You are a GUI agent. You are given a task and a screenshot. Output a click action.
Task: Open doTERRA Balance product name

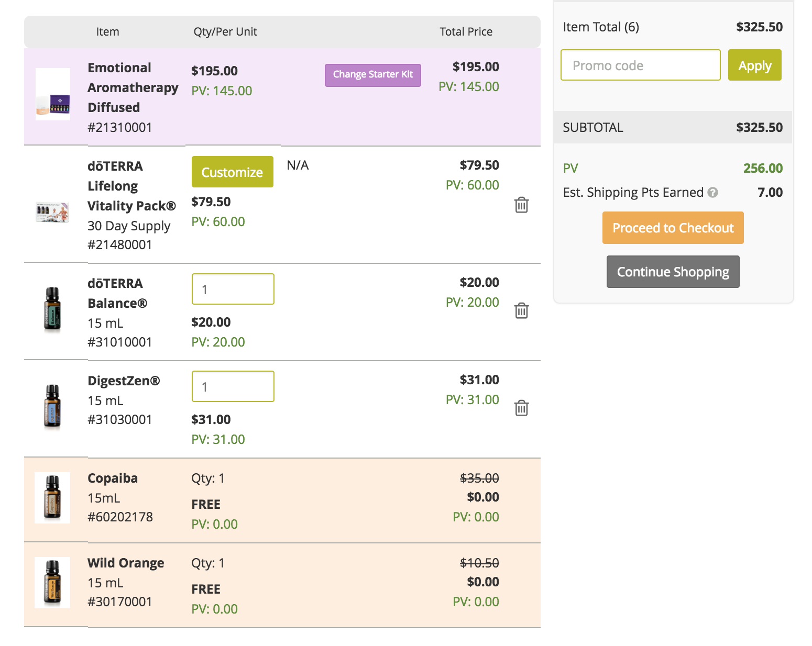117,293
